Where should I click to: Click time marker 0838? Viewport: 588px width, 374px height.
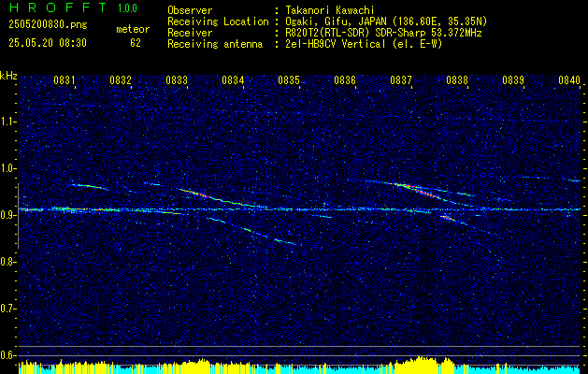click(x=457, y=80)
